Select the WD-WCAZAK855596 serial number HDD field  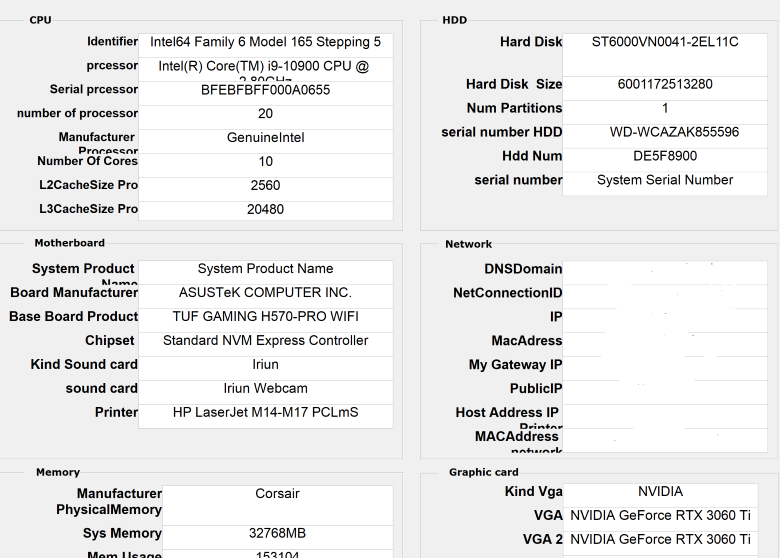pos(665,136)
